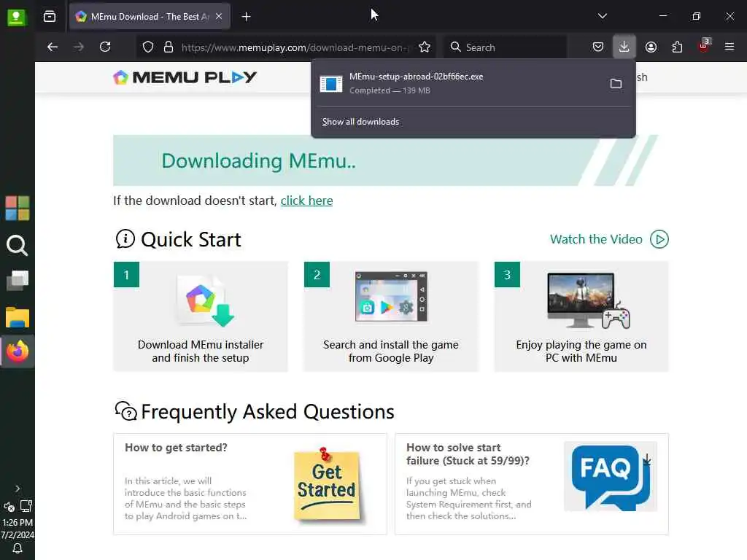Toggle the downloads panel toolbar button
Image resolution: width=747 pixels, height=560 pixels.
624,47
